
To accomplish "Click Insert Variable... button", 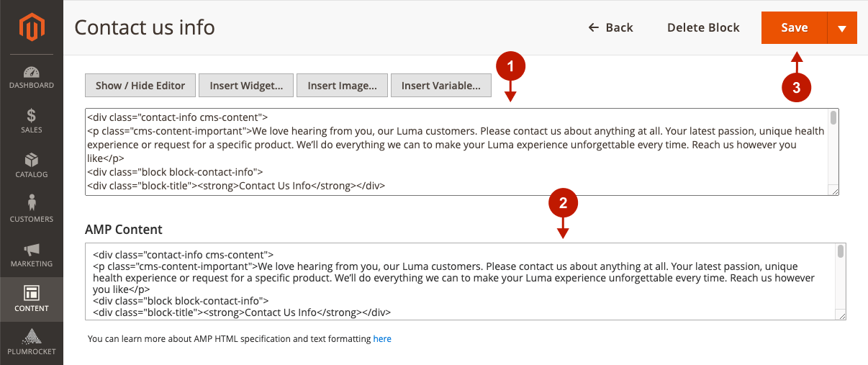I will pyautogui.click(x=441, y=85).
